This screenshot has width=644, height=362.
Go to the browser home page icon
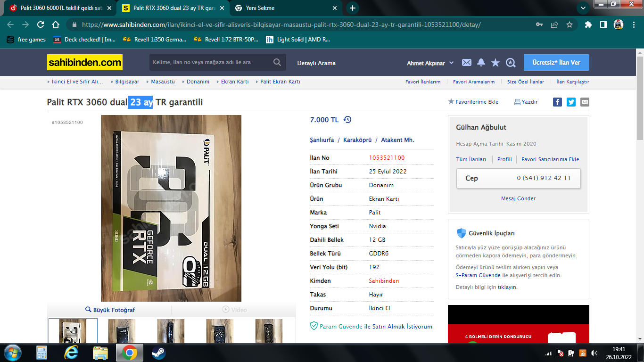pyautogui.click(x=56, y=25)
